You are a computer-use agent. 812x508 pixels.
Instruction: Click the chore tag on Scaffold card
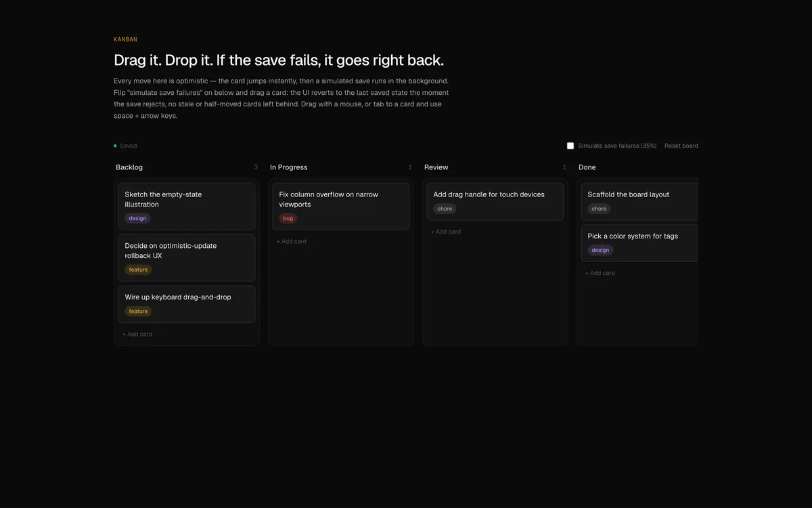pyautogui.click(x=599, y=209)
